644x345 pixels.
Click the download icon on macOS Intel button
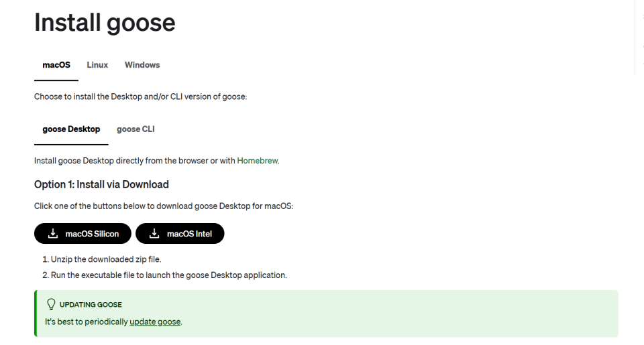(154, 233)
